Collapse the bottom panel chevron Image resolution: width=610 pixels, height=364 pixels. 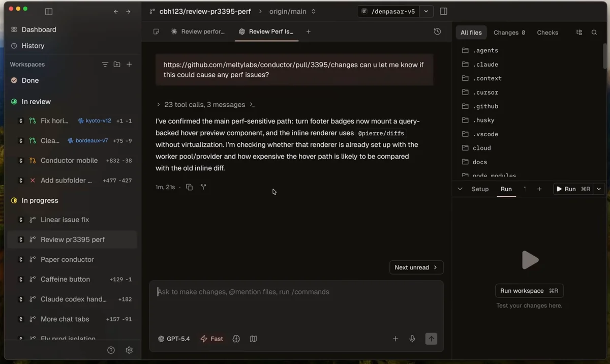(460, 189)
